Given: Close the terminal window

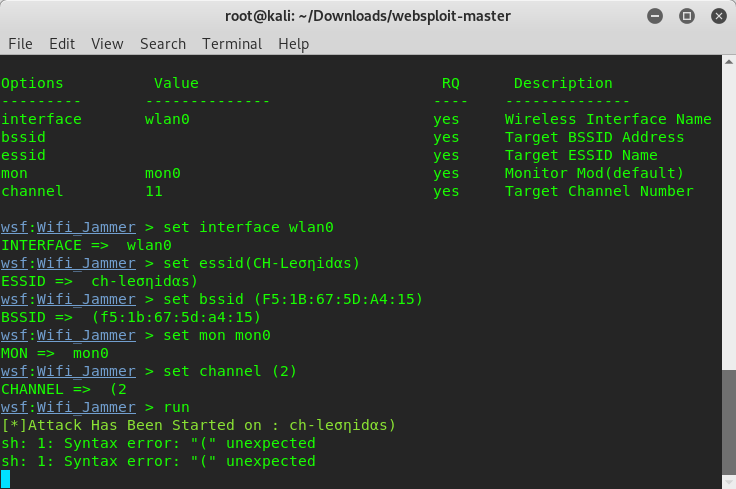Looking at the screenshot, I should pyautogui.click(x=719, y=16).
